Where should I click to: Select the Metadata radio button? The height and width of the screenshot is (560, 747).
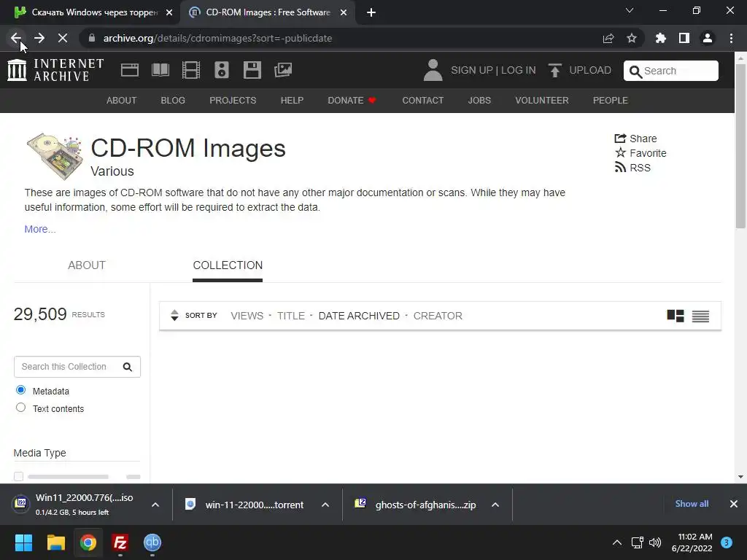click(20, 390)
